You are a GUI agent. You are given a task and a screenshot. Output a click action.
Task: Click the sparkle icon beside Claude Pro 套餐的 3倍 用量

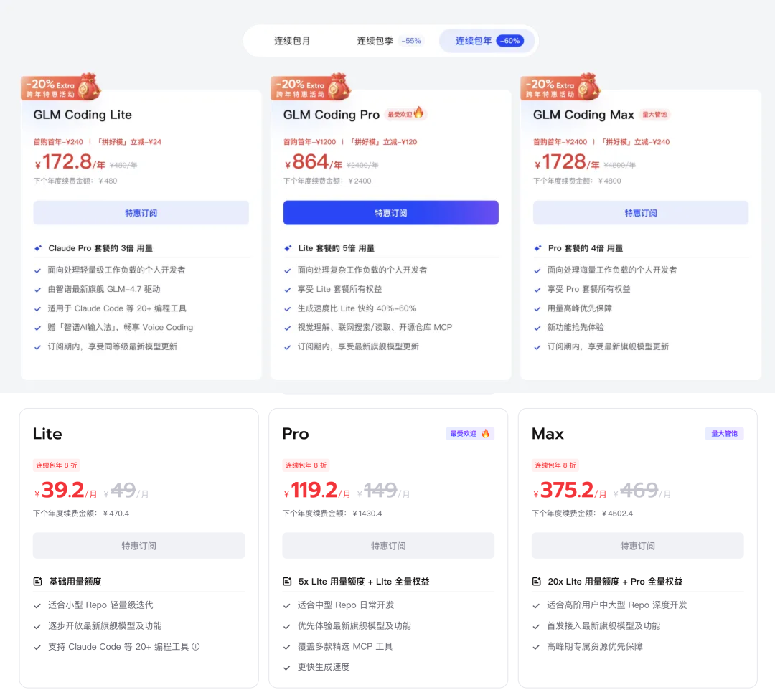[x=38, y=248]
